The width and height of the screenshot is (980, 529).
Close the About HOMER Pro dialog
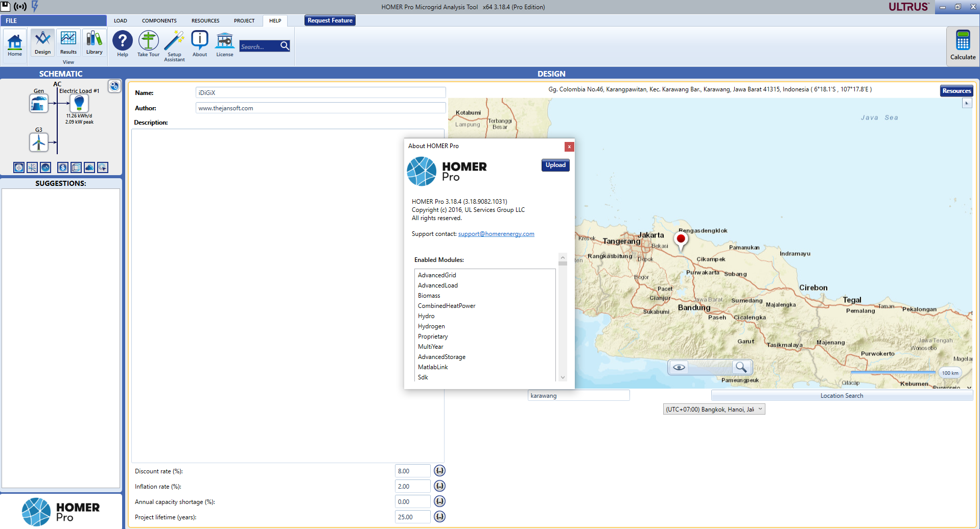point(569,147)
